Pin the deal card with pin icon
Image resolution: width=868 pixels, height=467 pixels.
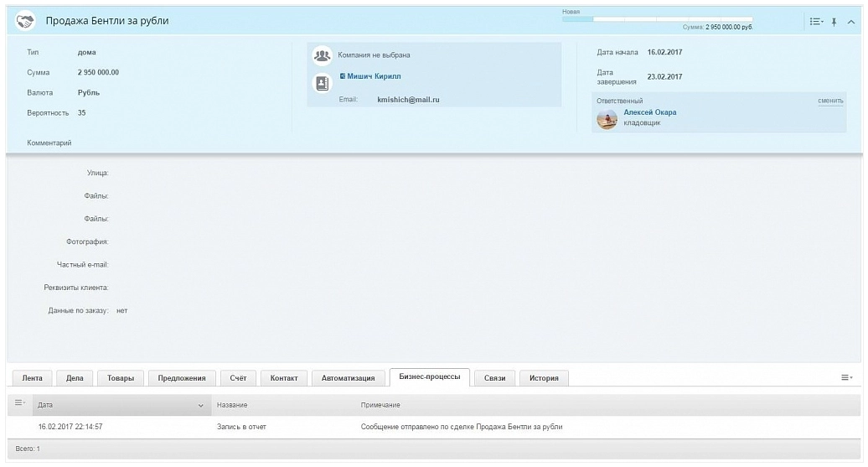[x=834, y=21]
